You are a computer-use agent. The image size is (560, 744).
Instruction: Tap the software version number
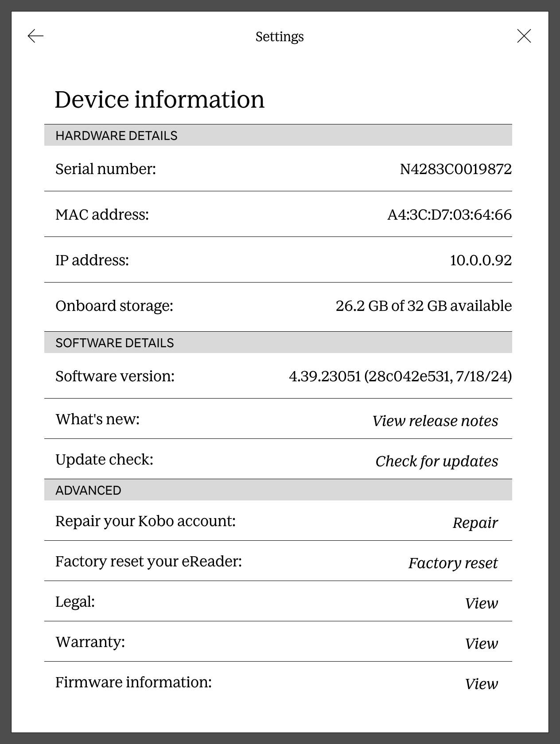(x=400, y=376)
